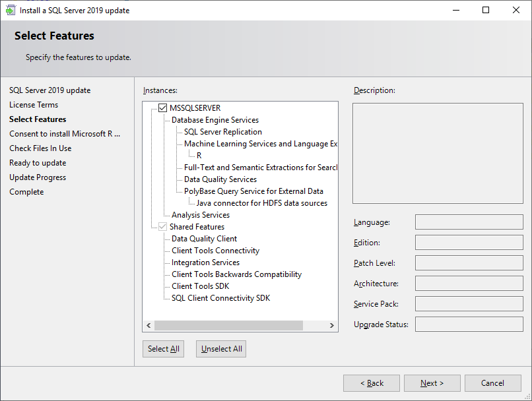This screenshot has width=532, height=401.
Task: Select Machine Learning Services and Language Extensions
Action: 261,144
